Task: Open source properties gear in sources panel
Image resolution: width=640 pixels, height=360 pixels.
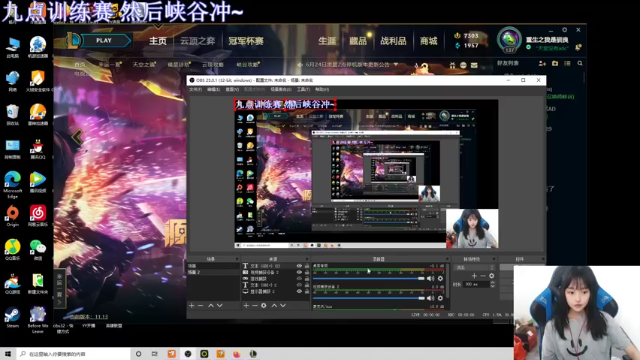Action: 264,305
